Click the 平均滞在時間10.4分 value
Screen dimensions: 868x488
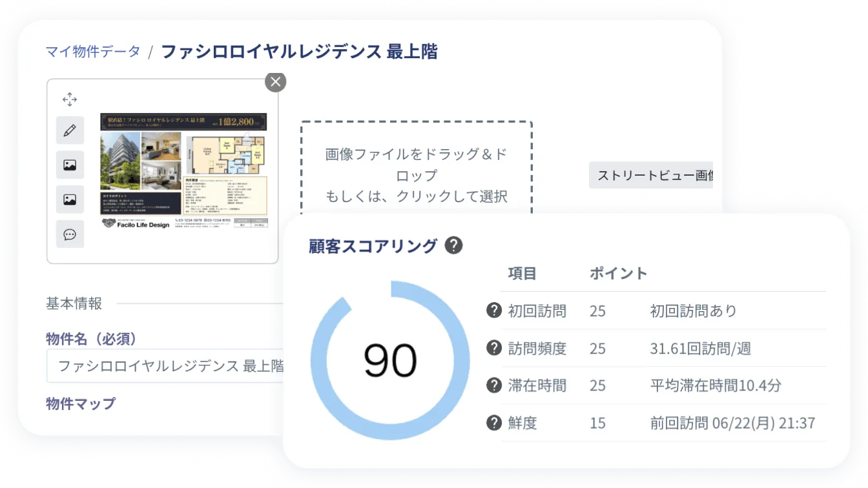(716, 386)
